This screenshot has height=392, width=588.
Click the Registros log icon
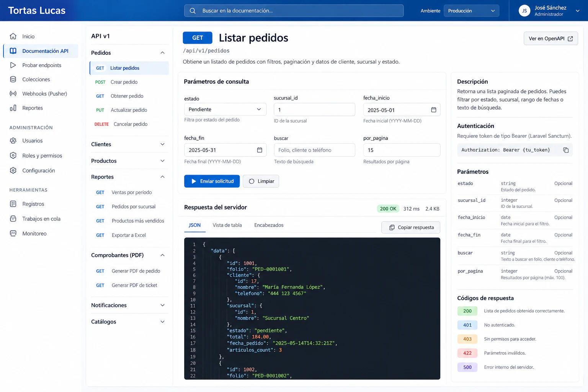click(13, 204)
